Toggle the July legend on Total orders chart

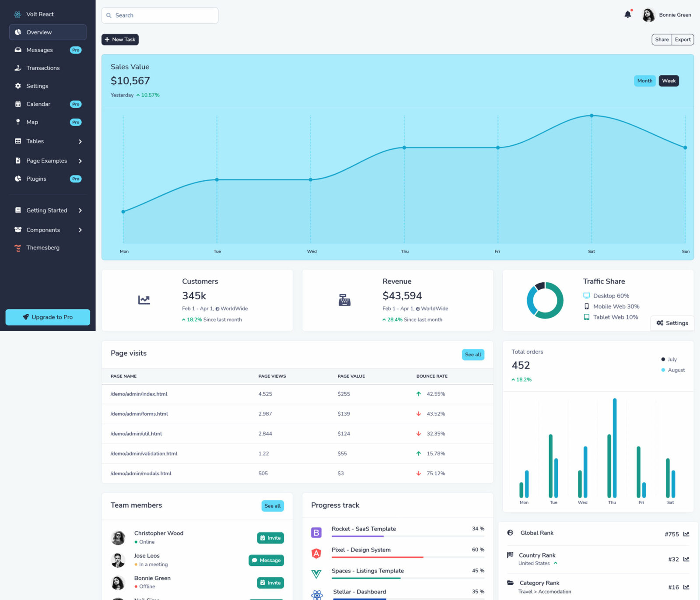click(x=669, y=359)
